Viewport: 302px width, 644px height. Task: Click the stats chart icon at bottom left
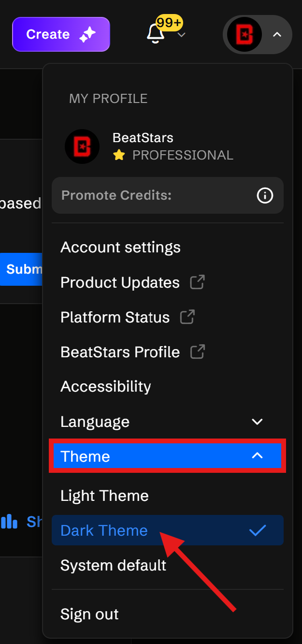pyautogui.click(x=9, y=521)
